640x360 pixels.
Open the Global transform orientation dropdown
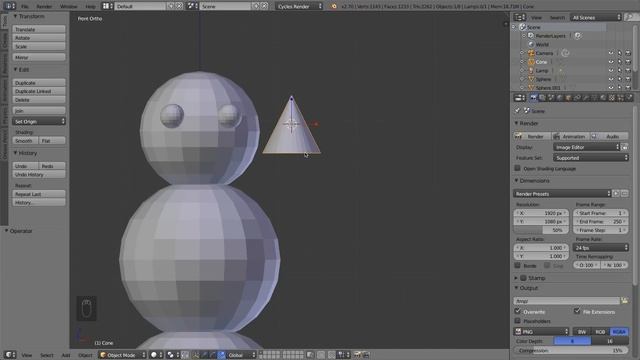(240, 355)
